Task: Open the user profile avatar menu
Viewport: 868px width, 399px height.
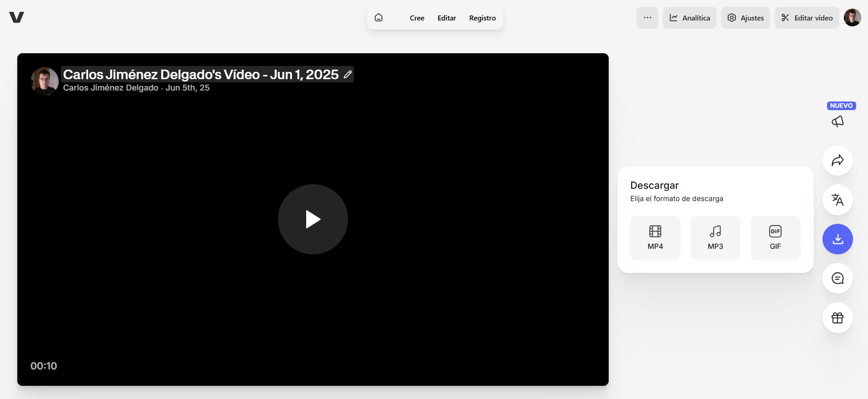Action: pos(852,18)
